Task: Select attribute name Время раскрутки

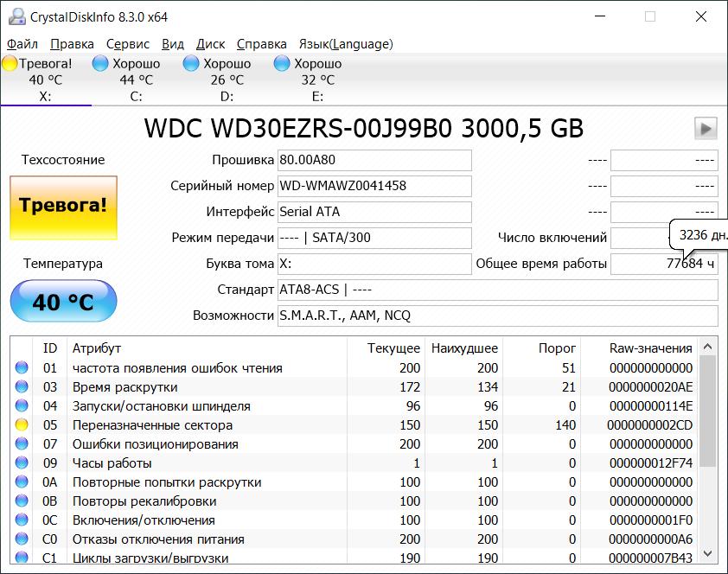Action: [x=125, y=387]
